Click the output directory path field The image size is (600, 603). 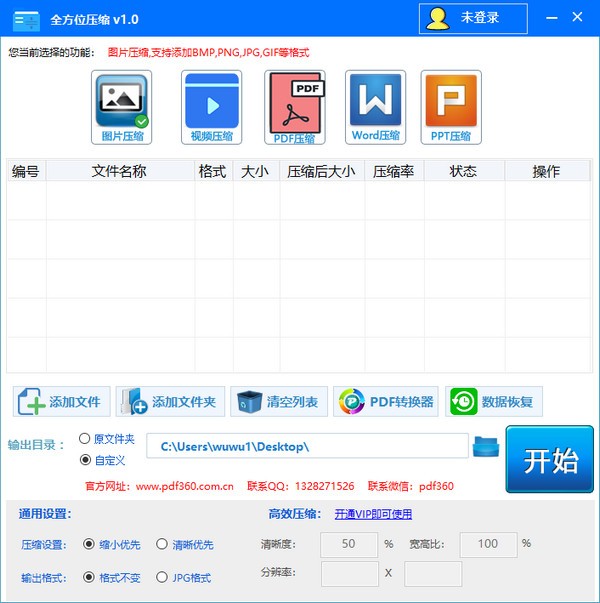(307, 446)
